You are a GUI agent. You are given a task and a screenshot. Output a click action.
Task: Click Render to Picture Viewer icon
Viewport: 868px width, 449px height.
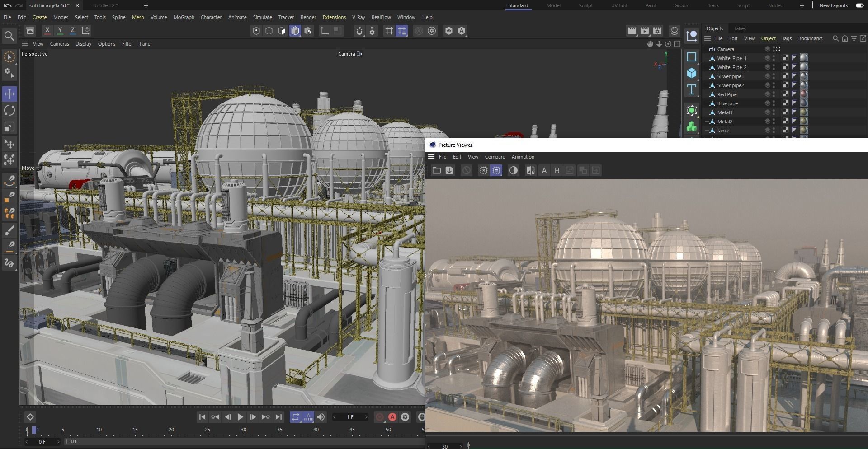pyautogui.click(x=645, y=31)
